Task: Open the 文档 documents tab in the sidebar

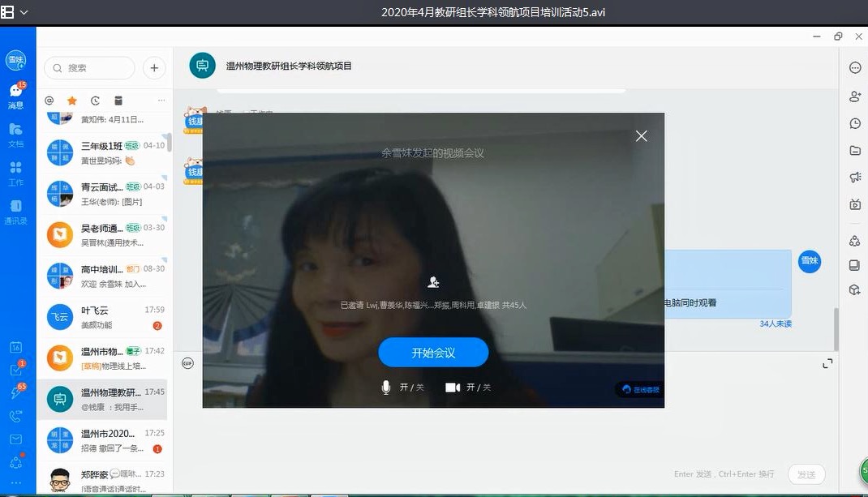Action: 16,134
